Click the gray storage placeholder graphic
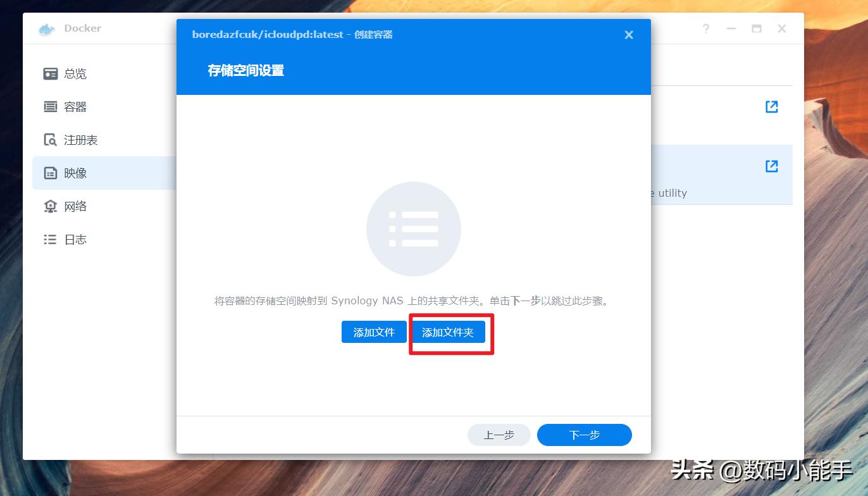Screen dimensions: 868x496 tap(414, 229)
